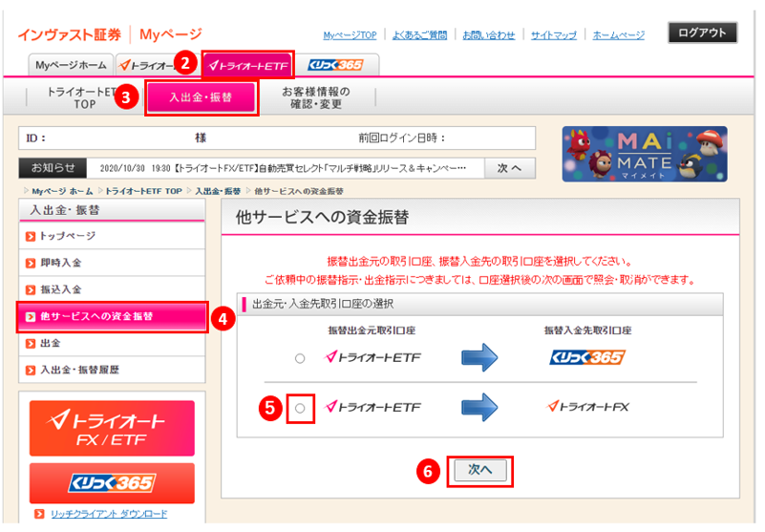
Task: Open the くりっく365 tab
Action: pyautogui.click(x=335, y=65)
